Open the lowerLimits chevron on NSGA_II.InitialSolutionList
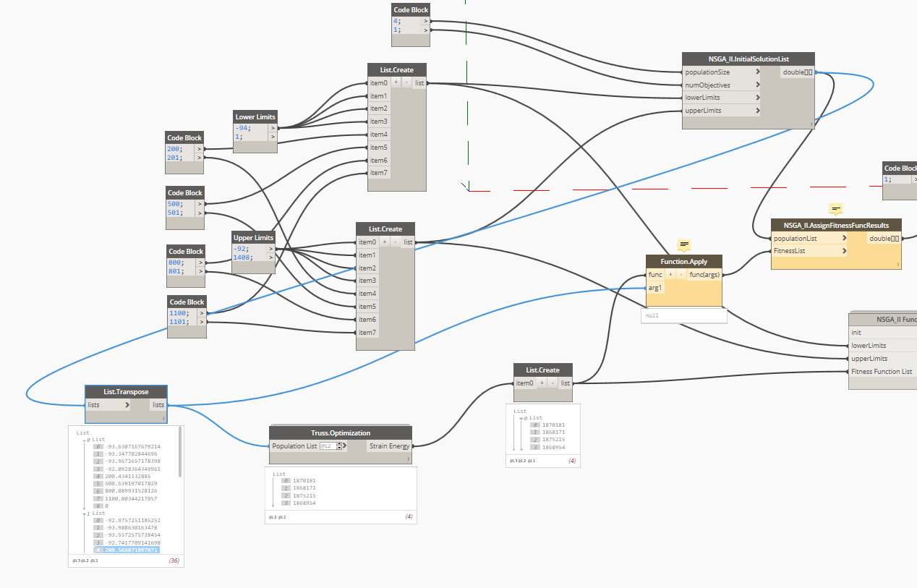 point(757,98)
